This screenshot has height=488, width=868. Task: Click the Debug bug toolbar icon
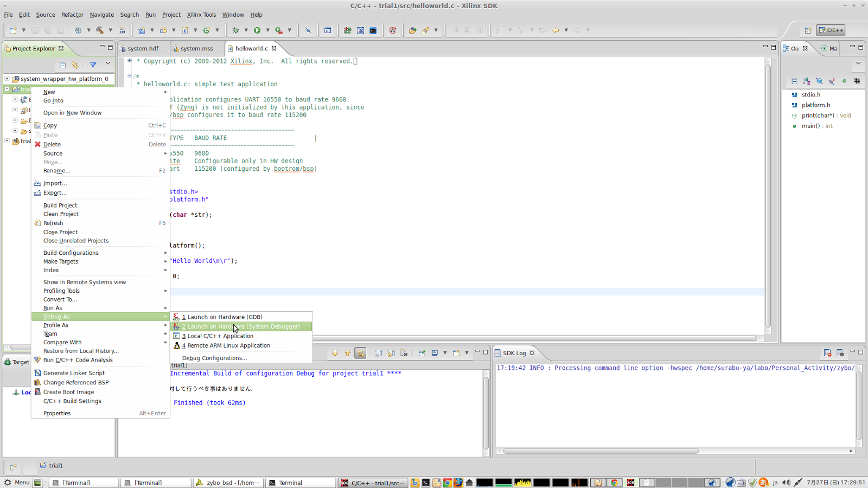235,30
